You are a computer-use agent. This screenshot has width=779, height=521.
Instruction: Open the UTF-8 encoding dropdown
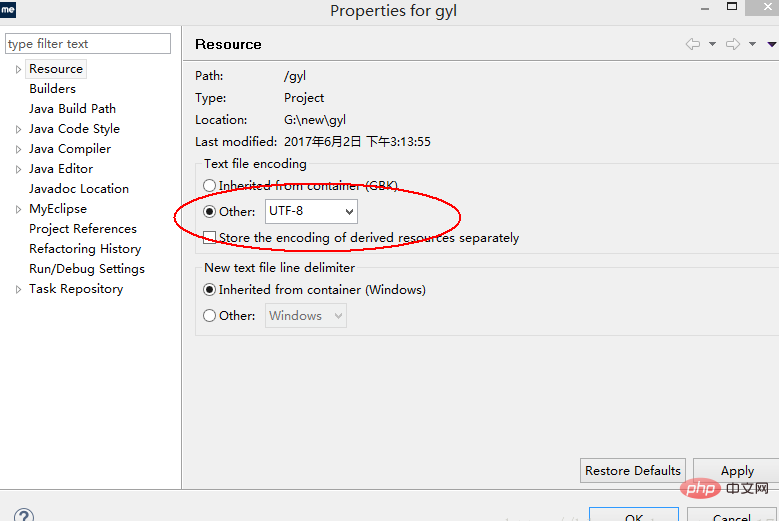pos(311,212)
